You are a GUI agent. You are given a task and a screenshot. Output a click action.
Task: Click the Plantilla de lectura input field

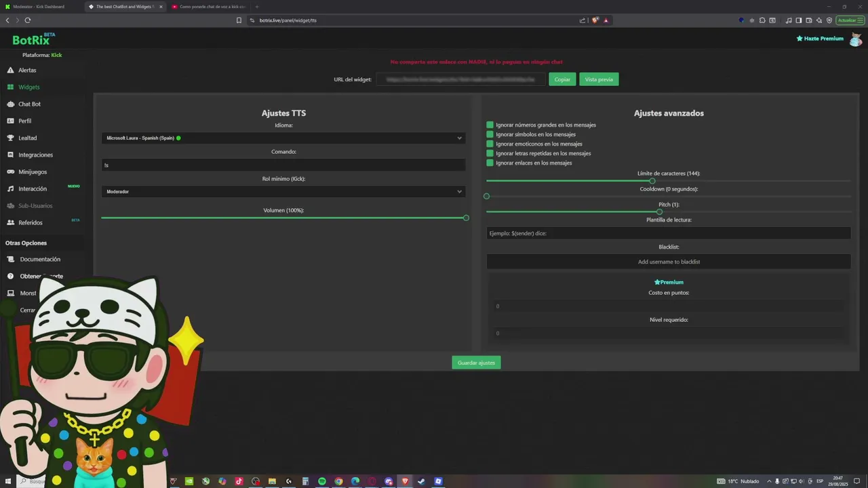668,233
